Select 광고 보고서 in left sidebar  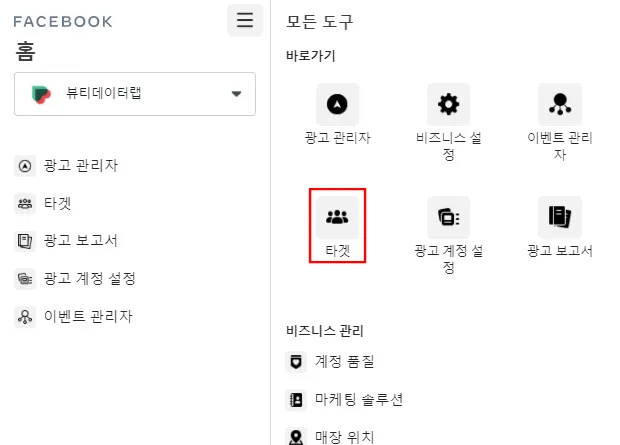(66, 240)
